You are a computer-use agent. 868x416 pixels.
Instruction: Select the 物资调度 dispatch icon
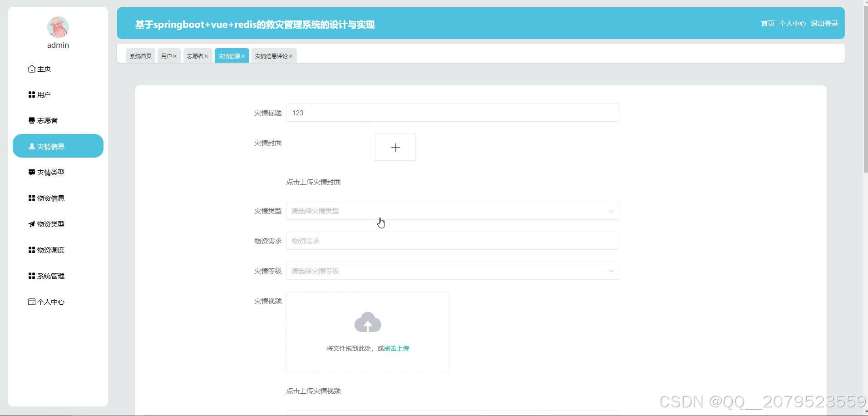coord(31,249)
